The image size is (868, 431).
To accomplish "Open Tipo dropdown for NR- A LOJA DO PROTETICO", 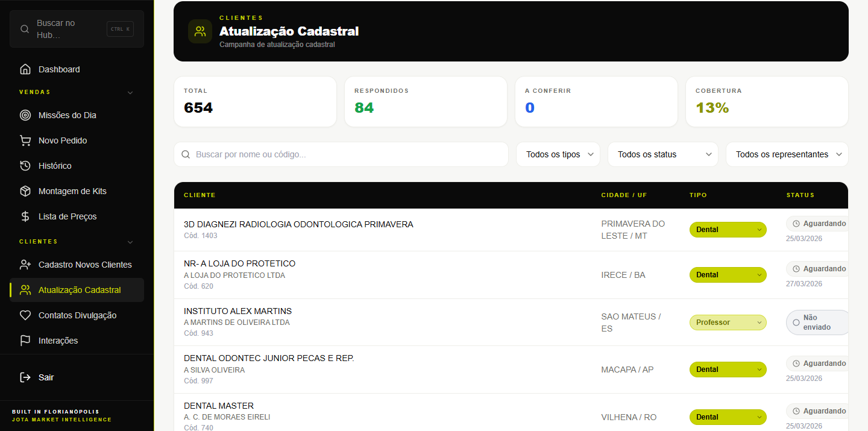I will (x=728, y=275).
